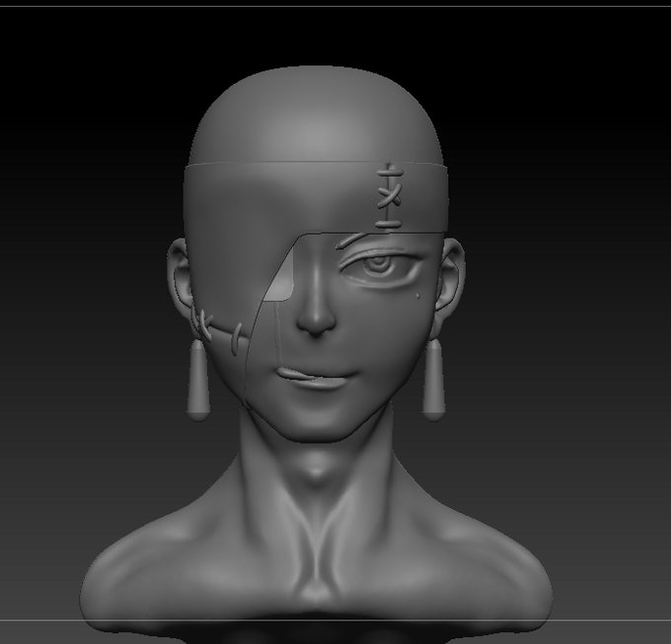Click the top of the bald head

[x=316, y=114]
